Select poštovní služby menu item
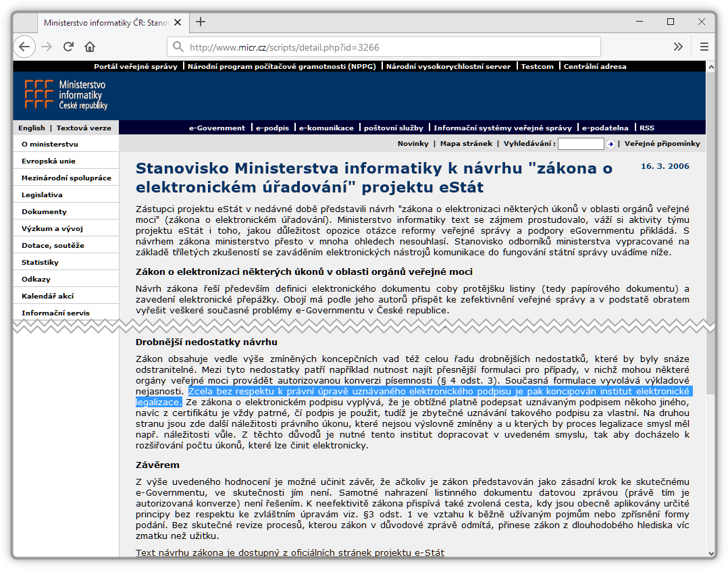This screenshot has width=728, height=570. tap(394, 128)
